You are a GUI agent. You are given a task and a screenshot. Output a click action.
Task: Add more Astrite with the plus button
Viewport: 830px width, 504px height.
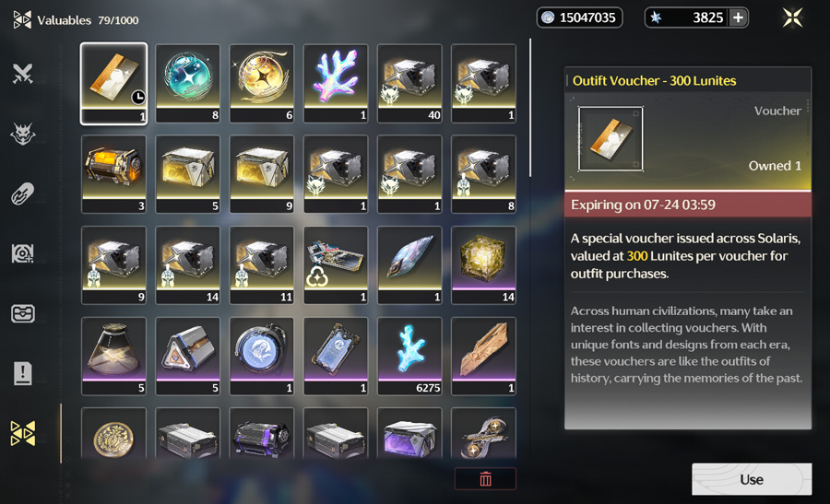point(738,18)
